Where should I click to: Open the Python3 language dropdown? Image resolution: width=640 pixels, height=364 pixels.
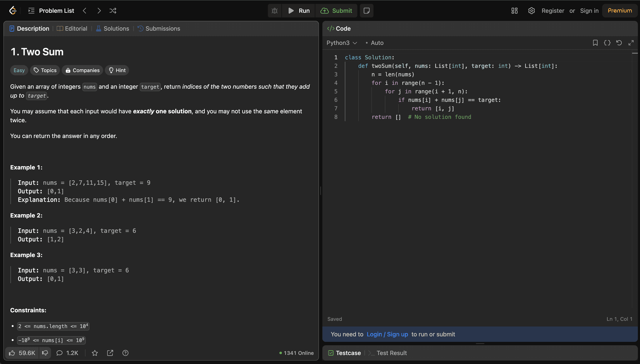click(342, 43)
